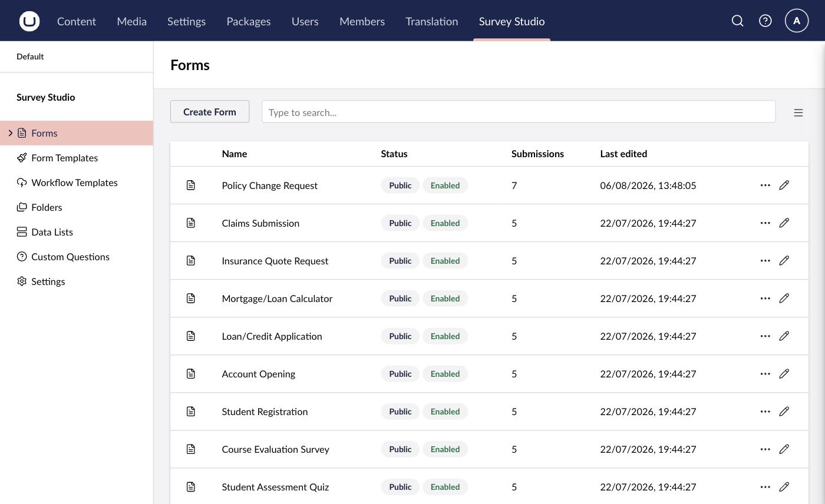Open the Members section
This screenshot has width=825, height=504.
point(362,21)
